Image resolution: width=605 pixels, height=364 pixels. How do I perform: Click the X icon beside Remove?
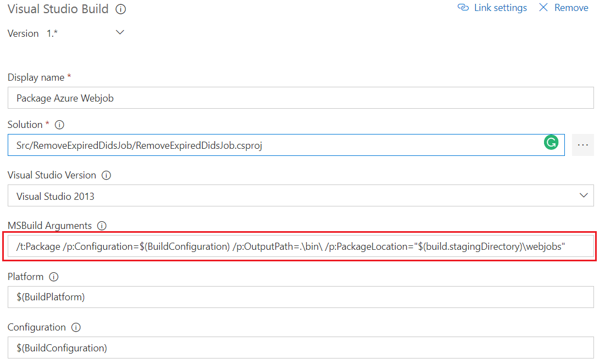point(543,7)
